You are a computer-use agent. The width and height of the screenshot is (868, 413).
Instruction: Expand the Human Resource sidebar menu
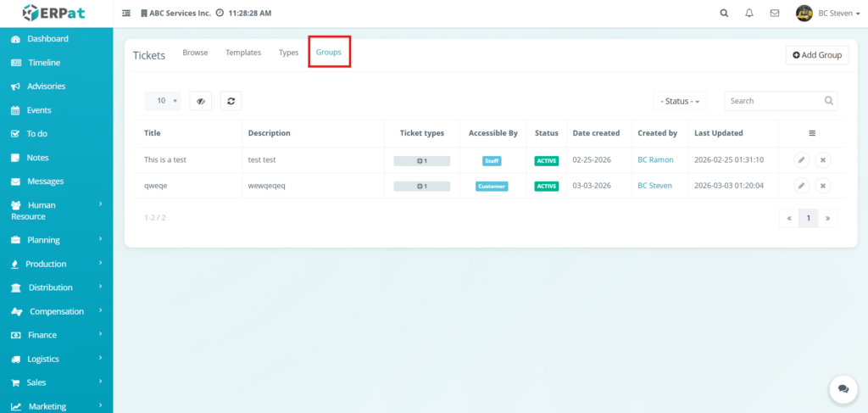tap(56, 210)
